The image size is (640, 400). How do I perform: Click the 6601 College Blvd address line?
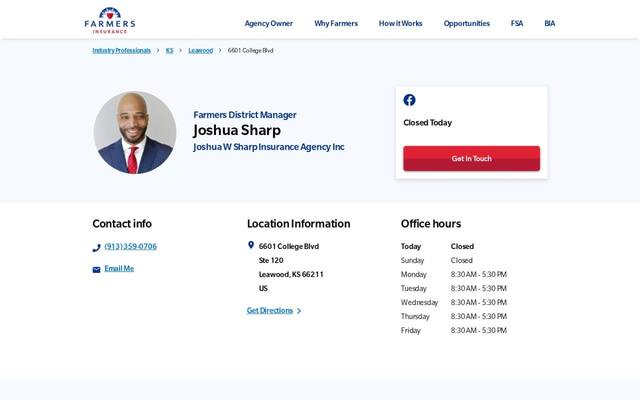[x=289, y=247]
